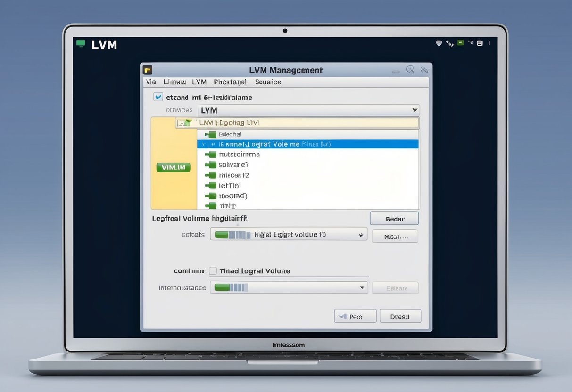Viewport: 572px width, 392px height.
Task: Click the volume icon beside 'suhvame' entry
Action: [x=210, y=165]
